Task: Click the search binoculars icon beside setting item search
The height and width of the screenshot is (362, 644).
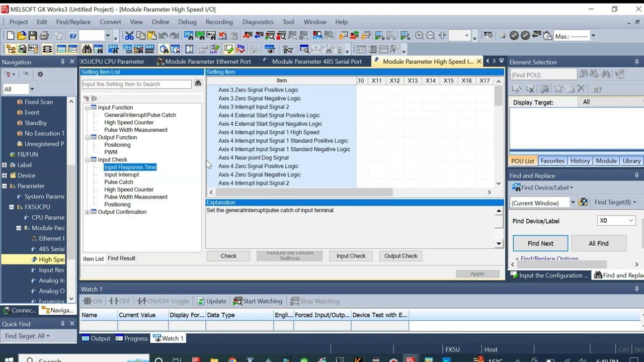Action: coord(198,83)
